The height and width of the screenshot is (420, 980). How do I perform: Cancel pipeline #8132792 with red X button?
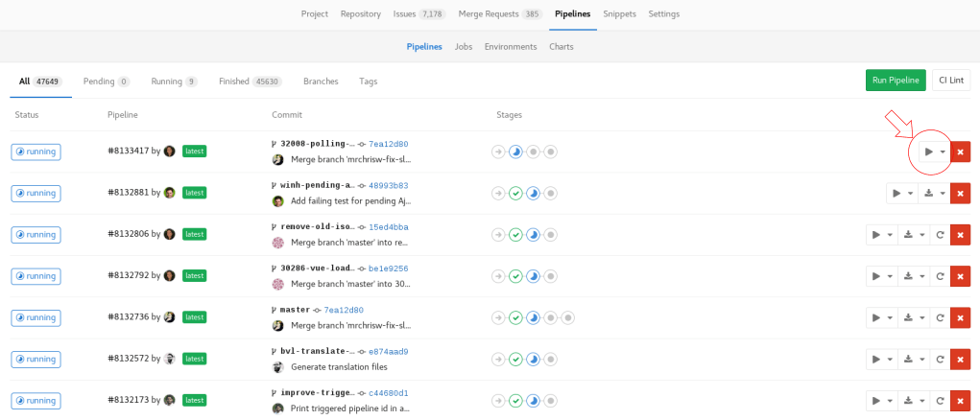click(960, 276)
